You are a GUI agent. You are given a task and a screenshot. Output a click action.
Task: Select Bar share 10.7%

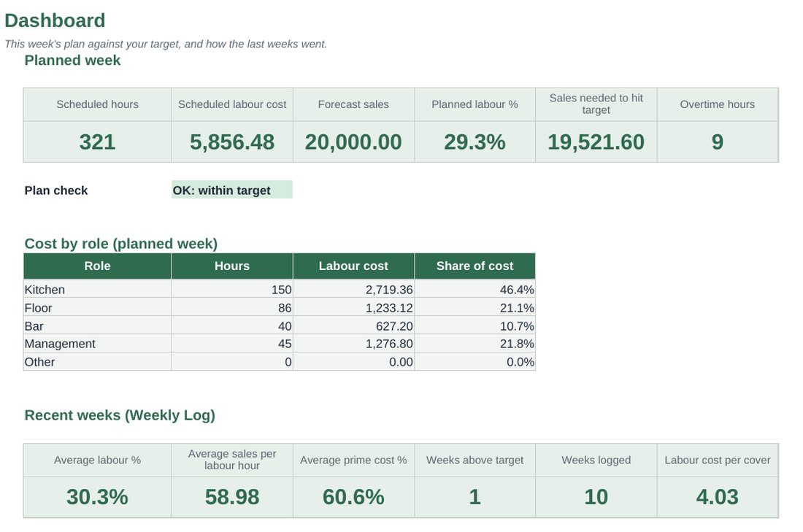[517, 326]
